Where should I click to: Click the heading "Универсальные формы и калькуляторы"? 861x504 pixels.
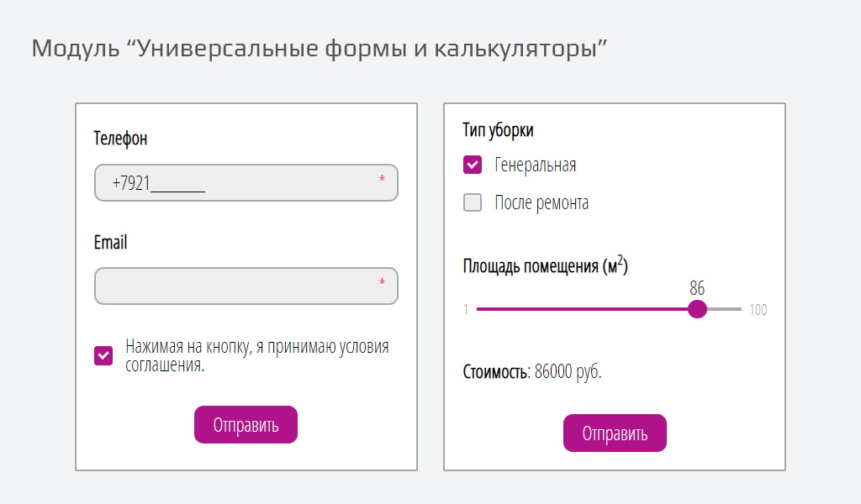coord(320,48)
